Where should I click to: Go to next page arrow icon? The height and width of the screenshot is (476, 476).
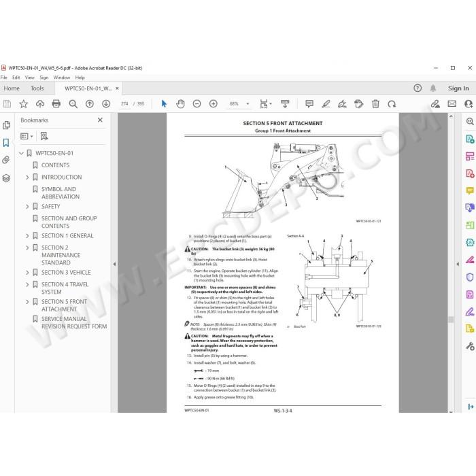pos(106,104)
